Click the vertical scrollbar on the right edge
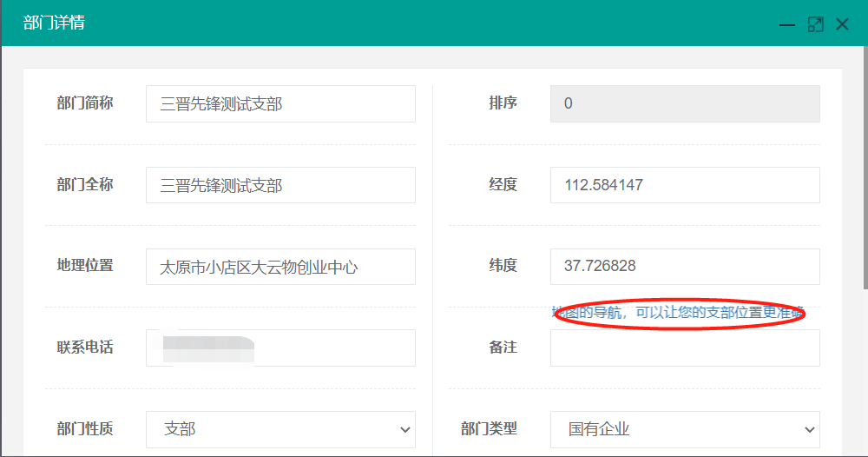This screenshot has height=457, width=868. click(x=864, y=174)
